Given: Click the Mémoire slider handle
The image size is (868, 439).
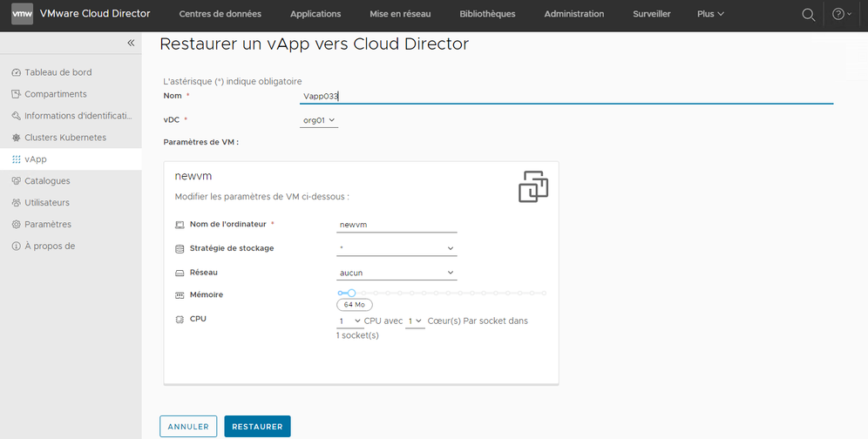Looking at the screenshot, I should [351, 293].
